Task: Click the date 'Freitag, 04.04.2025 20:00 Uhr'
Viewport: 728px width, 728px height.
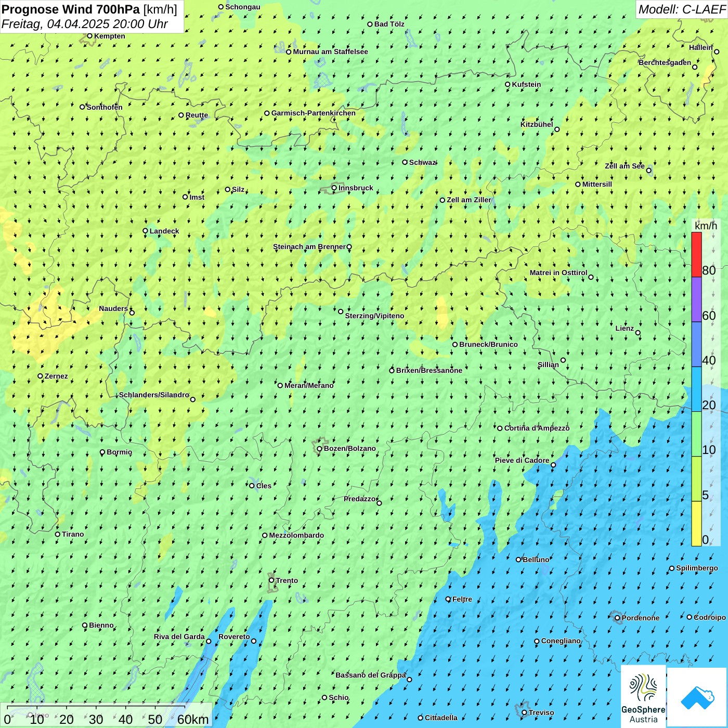Action: (85, 24)
